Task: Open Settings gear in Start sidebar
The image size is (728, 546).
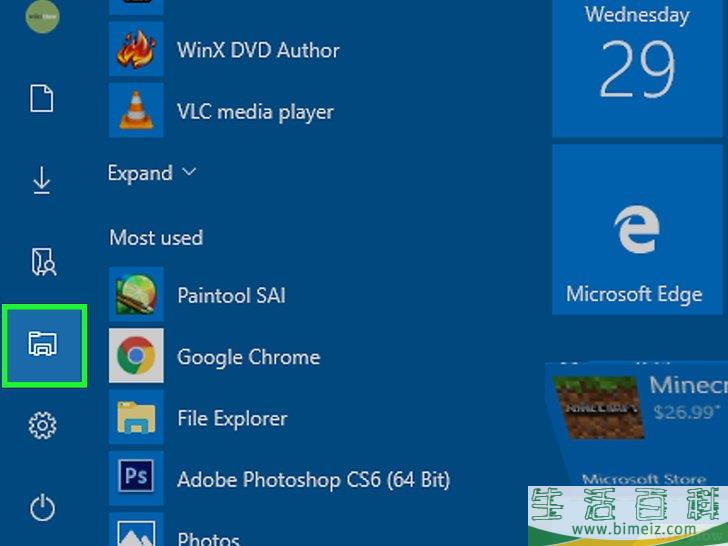Action: [43, 425]
